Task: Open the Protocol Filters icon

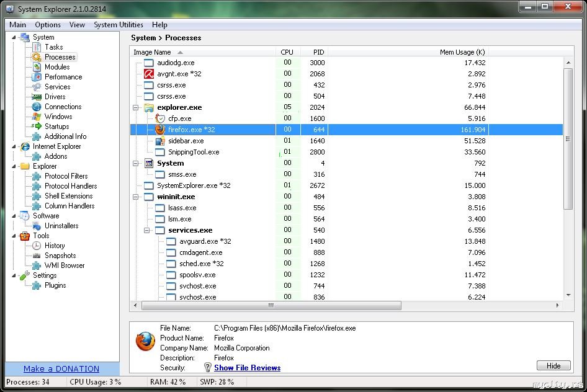Action: 37,176
